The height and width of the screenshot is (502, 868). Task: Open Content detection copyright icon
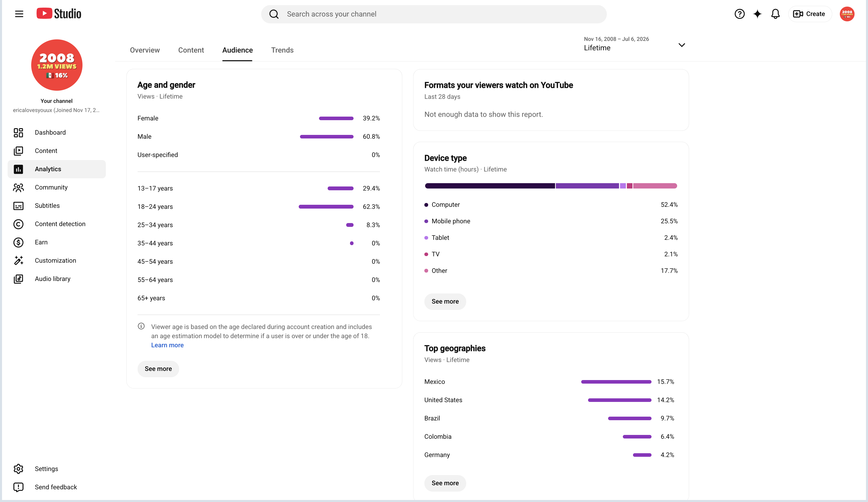[18, 224]
